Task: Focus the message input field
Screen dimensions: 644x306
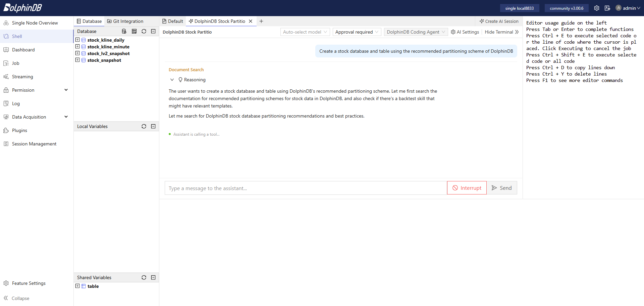Action: [306, 188]
